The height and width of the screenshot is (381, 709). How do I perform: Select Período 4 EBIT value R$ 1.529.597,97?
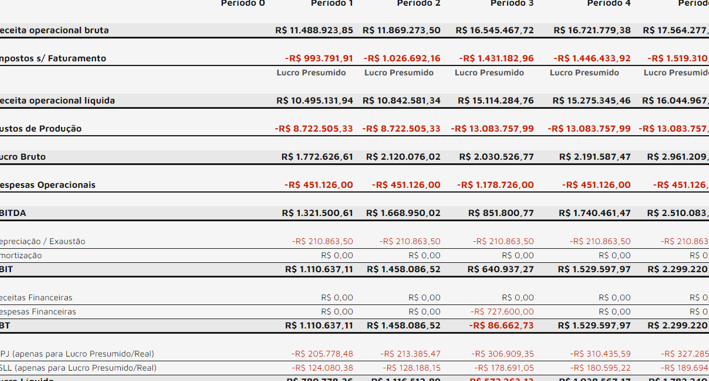coord(594,269)
